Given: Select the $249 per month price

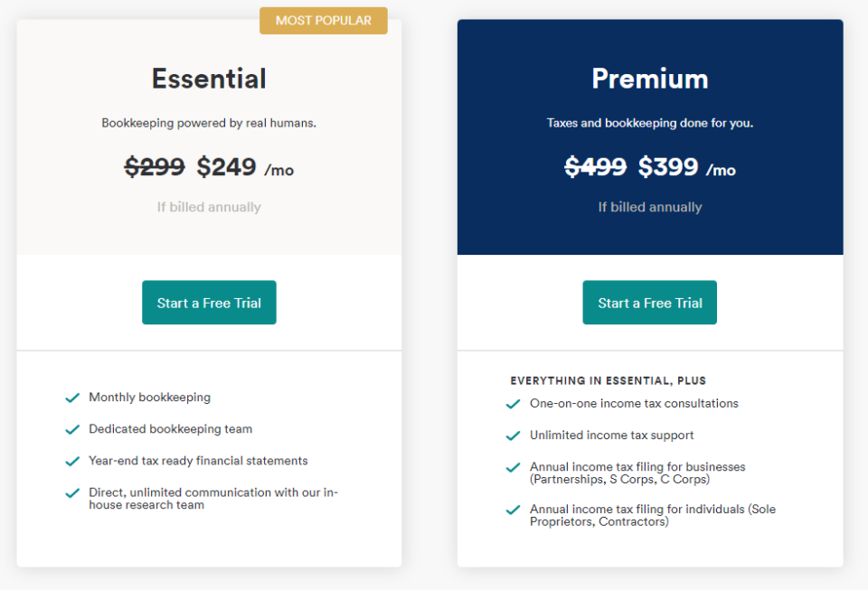Looking at the screenshot, I should [x=226, y=167].
